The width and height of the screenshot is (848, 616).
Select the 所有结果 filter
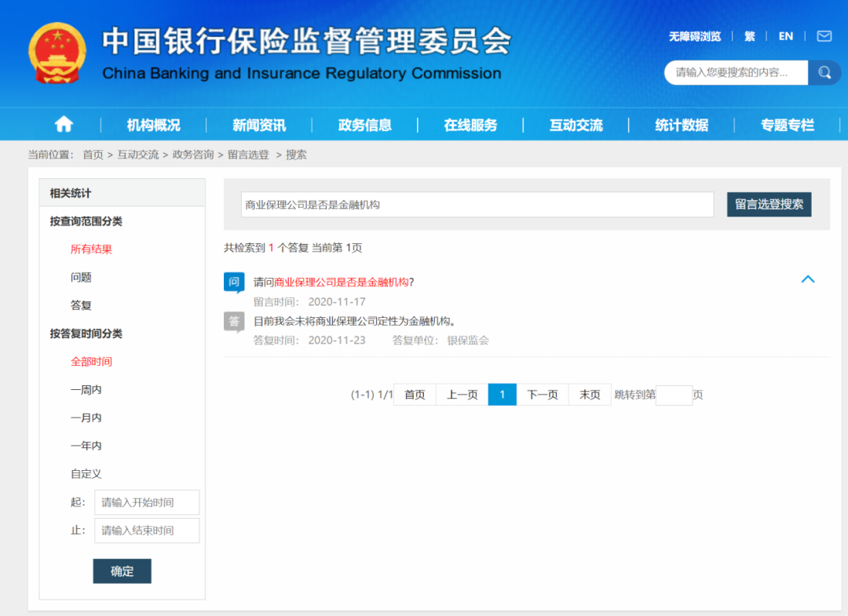pyautogui.click(x=91, y=249)
